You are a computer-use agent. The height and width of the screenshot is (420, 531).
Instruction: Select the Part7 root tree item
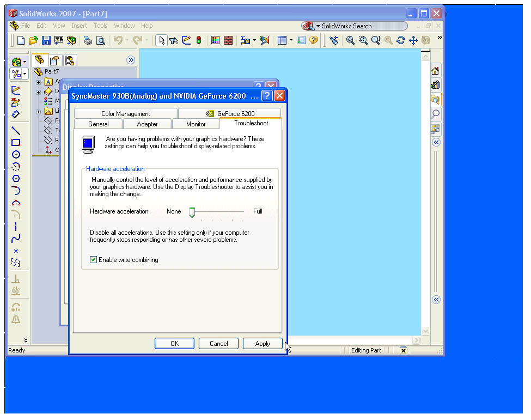[47, 71]
